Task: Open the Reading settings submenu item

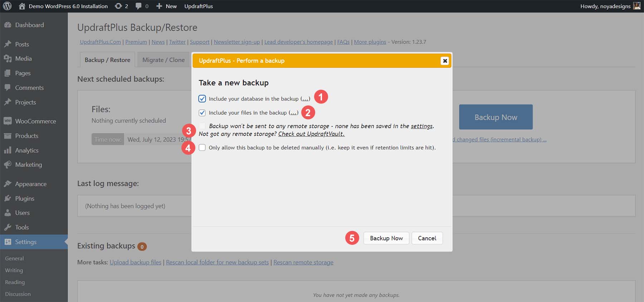Action: [15, 282]
